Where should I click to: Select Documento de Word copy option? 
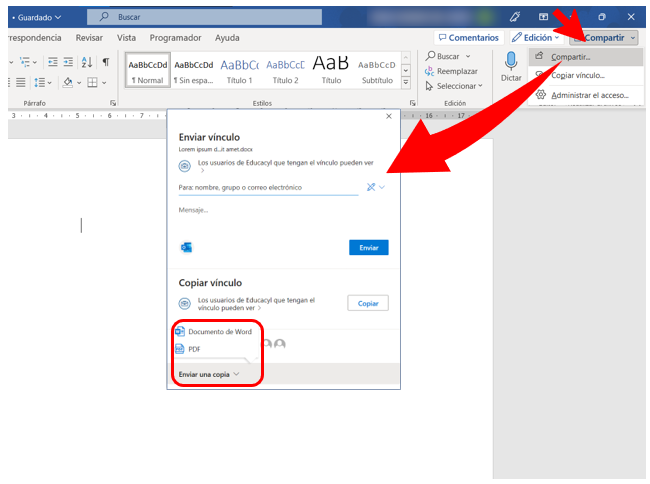(x=214, y=332)
